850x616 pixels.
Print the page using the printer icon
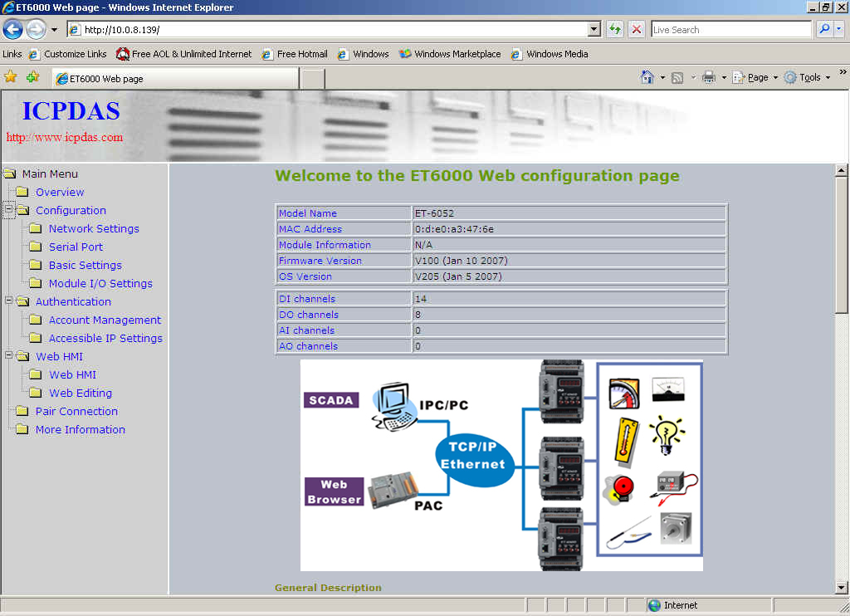click(709, 77)
